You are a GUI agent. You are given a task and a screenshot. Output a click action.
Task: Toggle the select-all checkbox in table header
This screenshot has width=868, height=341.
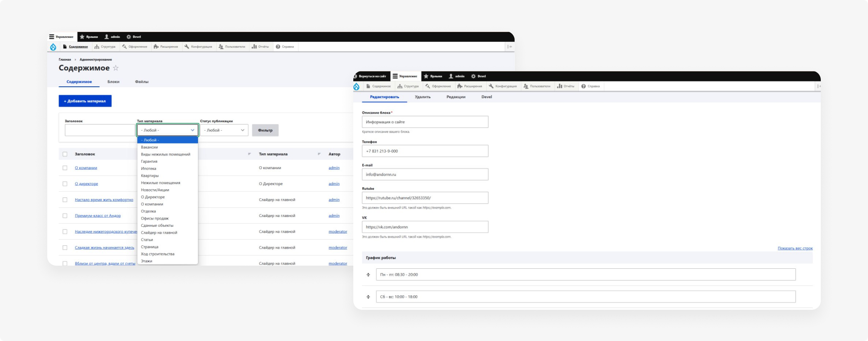tap(65, 154)
